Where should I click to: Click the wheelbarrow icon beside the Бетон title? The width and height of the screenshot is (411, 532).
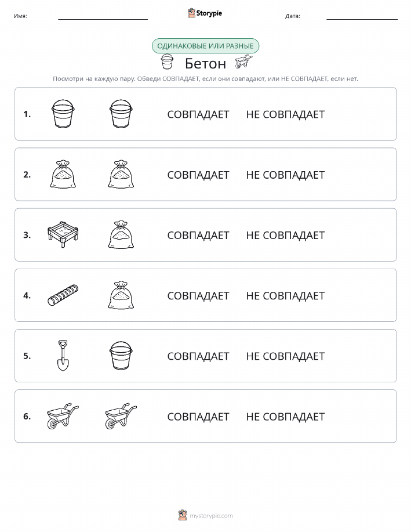pyautogui.click(x=244, y=63)
